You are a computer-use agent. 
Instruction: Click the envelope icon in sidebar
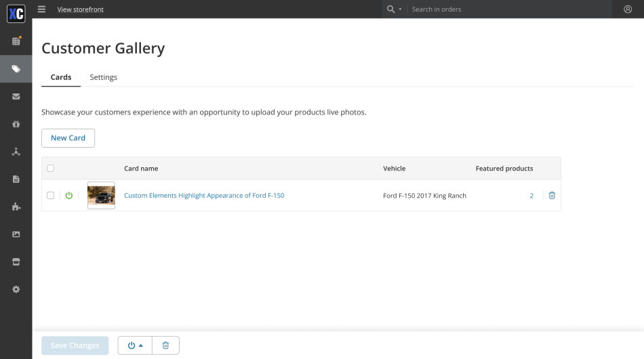tap(16, 97)
